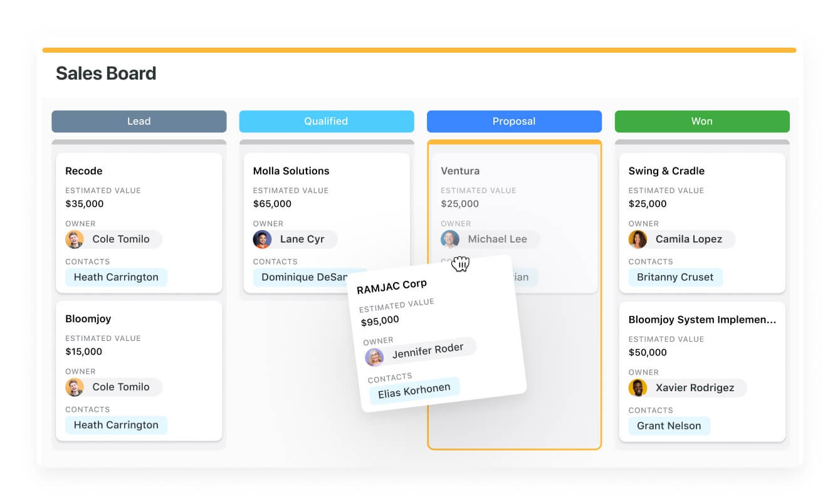Viewport: 840px width, 504px height.
Task: Click Jennifer Roder's avatar on RAMJAC Corp card
Action: pyautogui.click(x=374, y=357)
